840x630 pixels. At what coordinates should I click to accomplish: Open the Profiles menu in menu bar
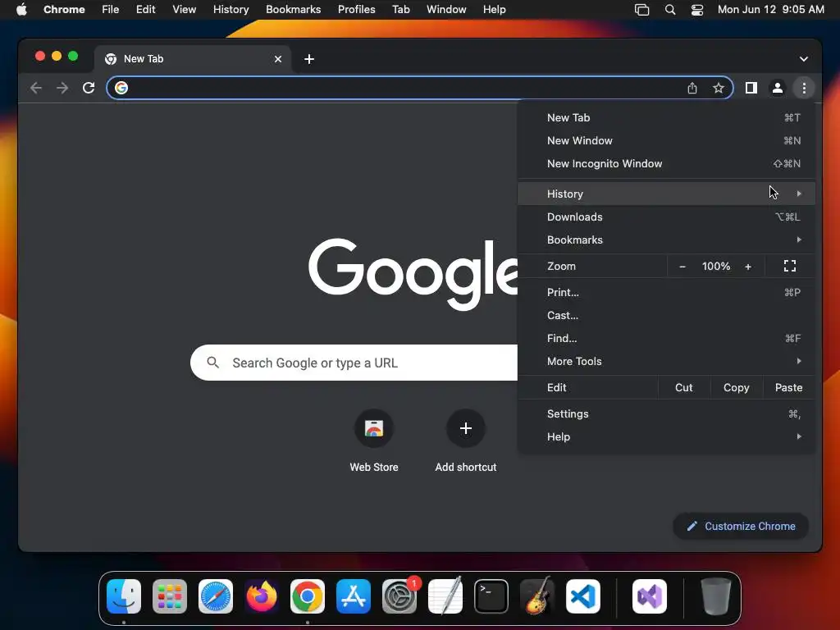(356, 10)
